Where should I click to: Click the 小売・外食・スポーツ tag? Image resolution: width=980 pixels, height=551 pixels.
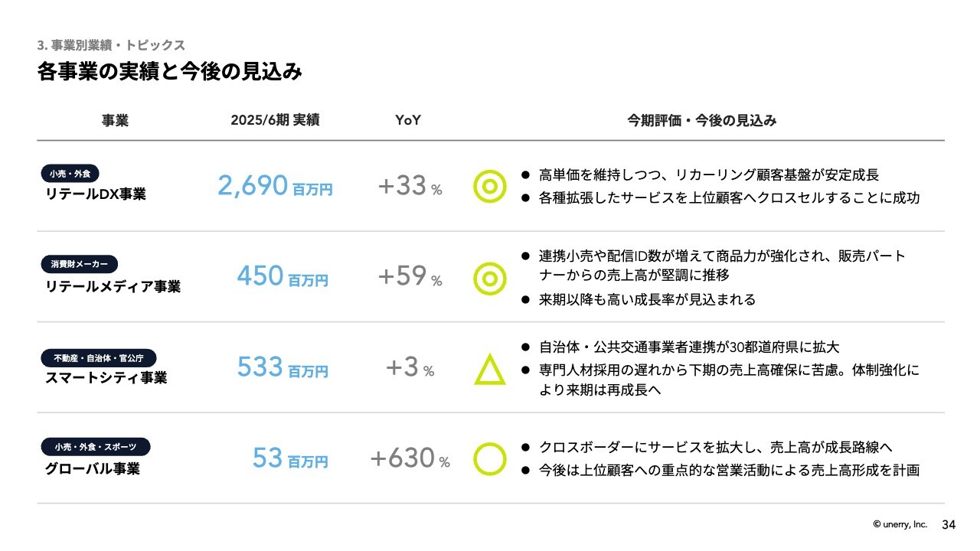[96, 446]
